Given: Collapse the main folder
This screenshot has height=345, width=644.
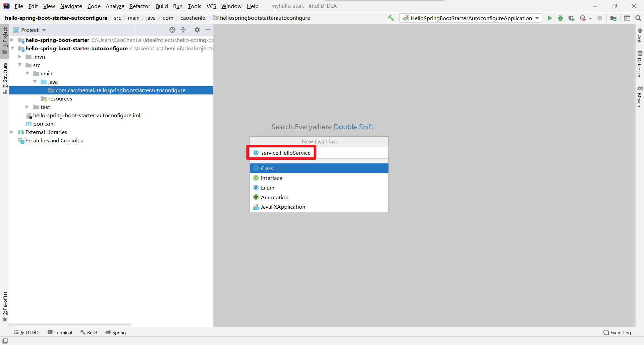Looking at the screenshot, I should 28,73.
